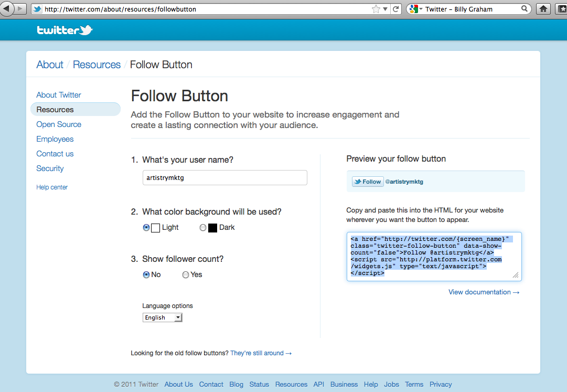
Task: Open Open Source in the sidebar
Action: 59,124
